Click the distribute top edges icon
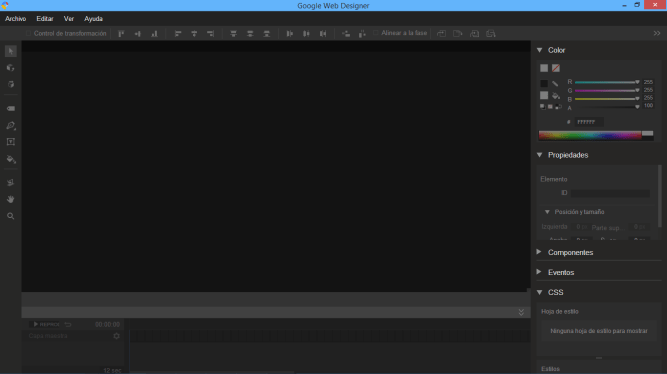This screenshot has width=667, height=374. point(234,34)
